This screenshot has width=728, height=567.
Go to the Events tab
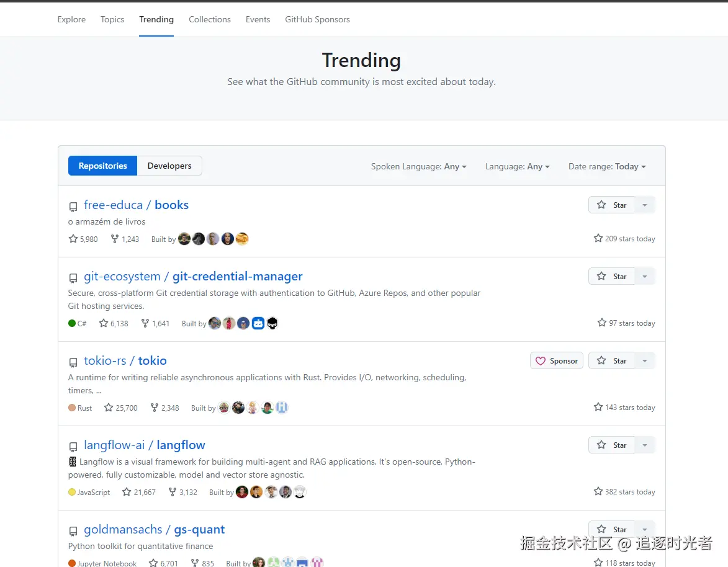point(258,19)
